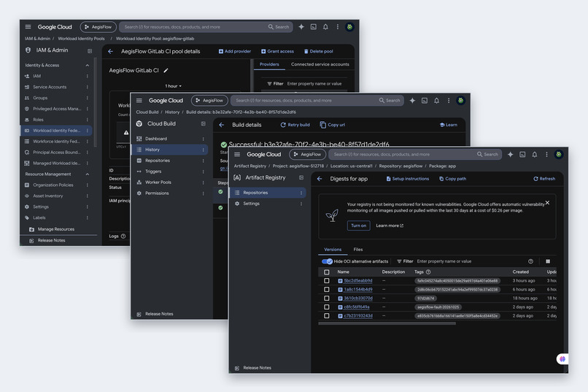This screenshot has height=392, width=588.
Task: Open the AegisFlow project picker in the IAM & Admin window
Action: [98, 26]
